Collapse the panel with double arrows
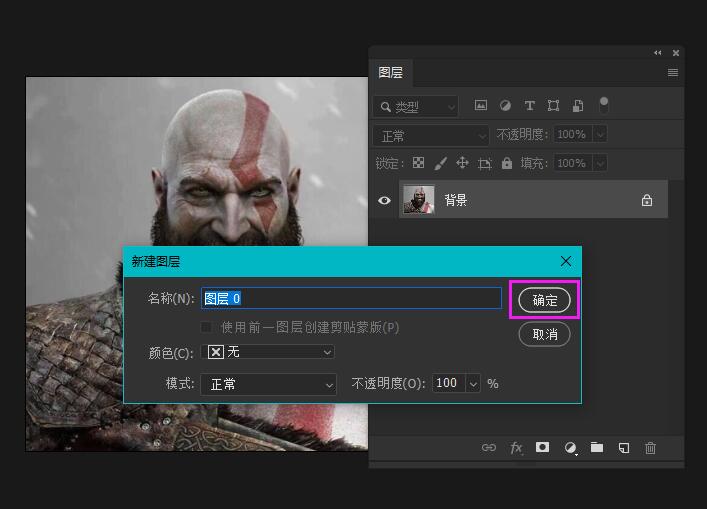The width and height of the screenshot is (707, 509). [657, 53]
